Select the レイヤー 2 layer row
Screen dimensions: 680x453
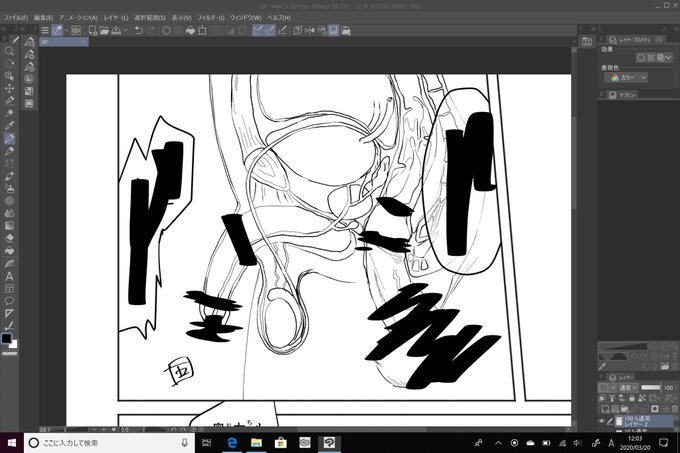coord(644,421)
